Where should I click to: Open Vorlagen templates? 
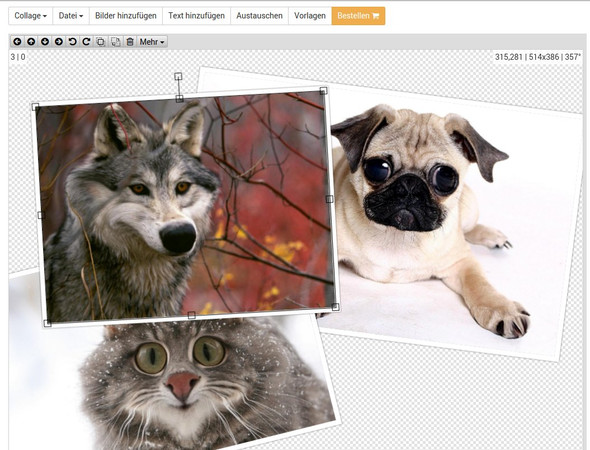coord(310,16)
